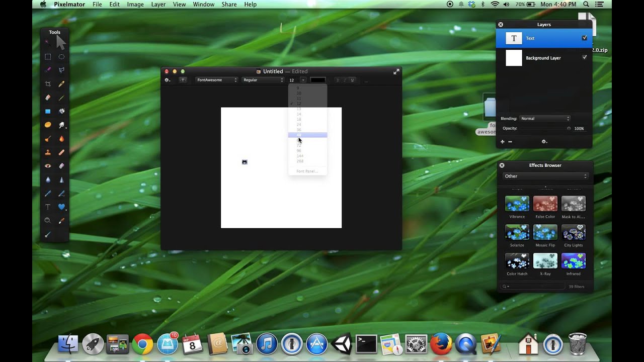Open the Effects Browser category dropdown
The image size is (644, 362).
[545, 176]
